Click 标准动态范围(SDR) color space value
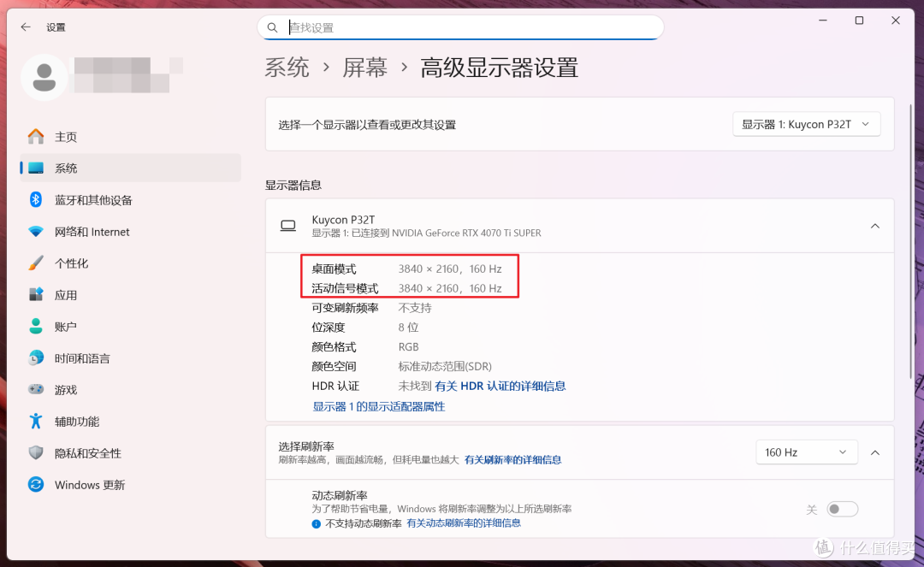This screenshot has height=567, width=924. click(x=445, y=366)
